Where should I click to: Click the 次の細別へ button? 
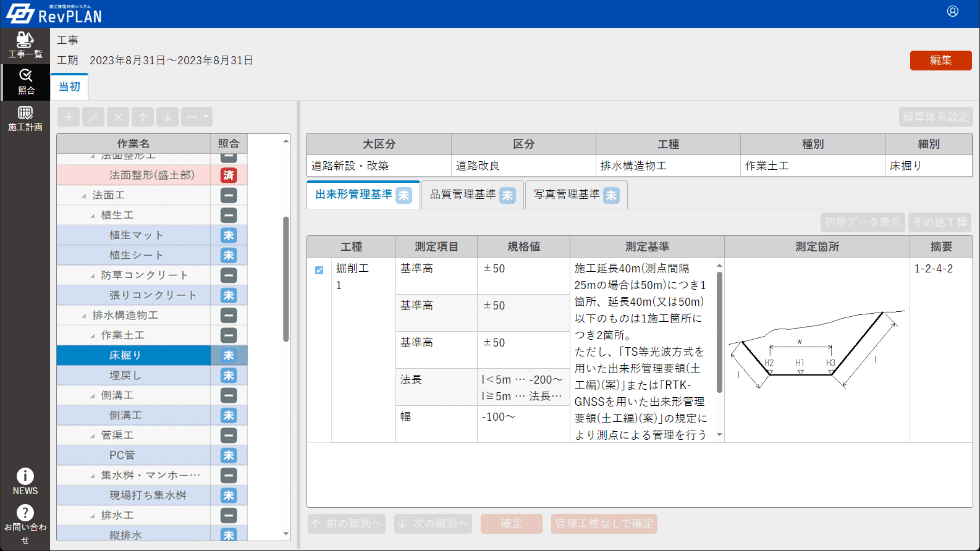(x=433, y=523)
